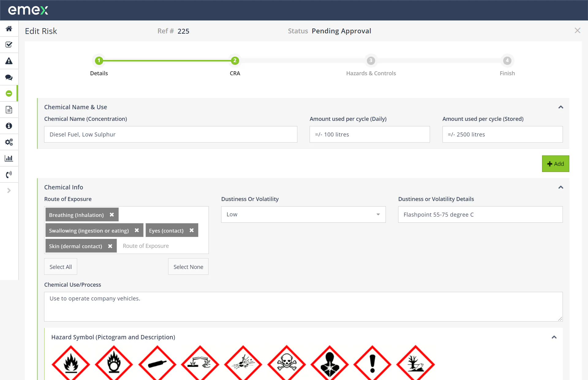
Task: Remove the Skin (dermal contact) exposure route
Action: tap(110, 246)
